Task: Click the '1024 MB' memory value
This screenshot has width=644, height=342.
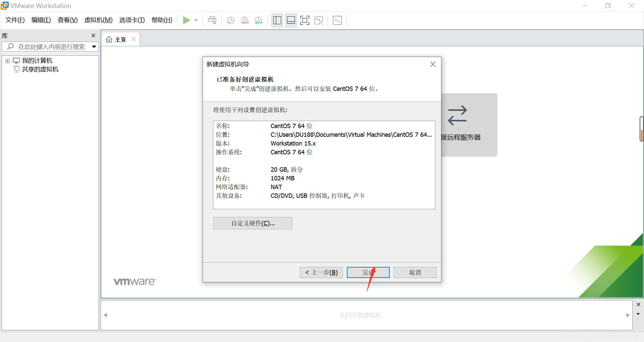Action: pos(282,178)
